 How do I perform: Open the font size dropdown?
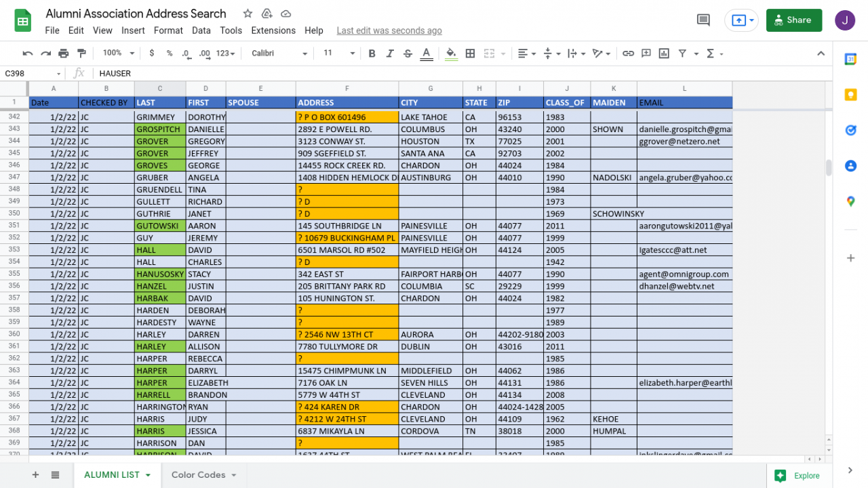pos(338,53)
